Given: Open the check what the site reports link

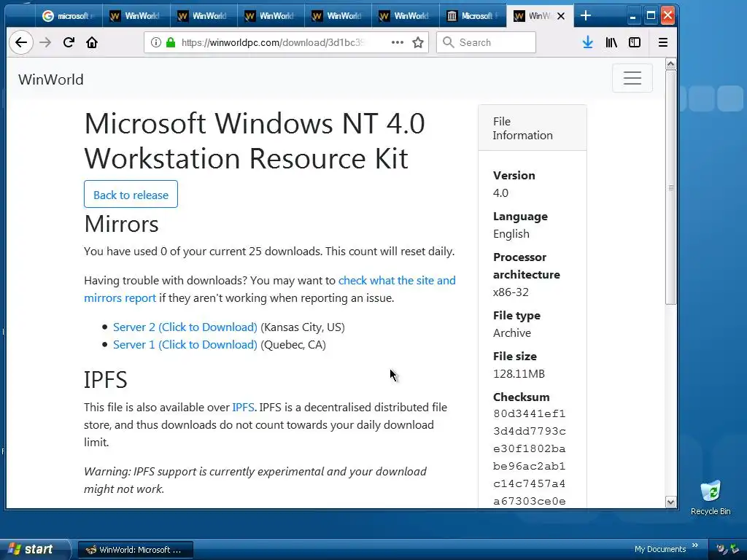Looking at the screenshot, I should coord(270,289).
